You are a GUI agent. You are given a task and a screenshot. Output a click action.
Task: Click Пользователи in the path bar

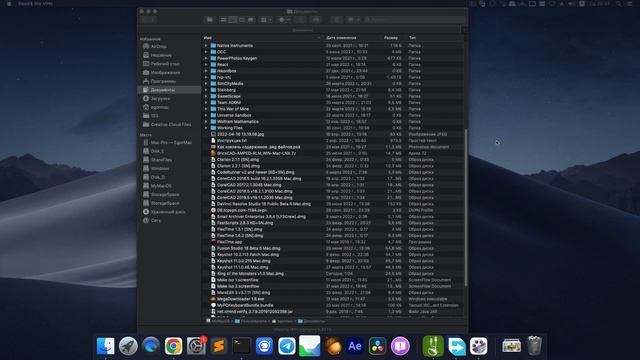point(251,321)
